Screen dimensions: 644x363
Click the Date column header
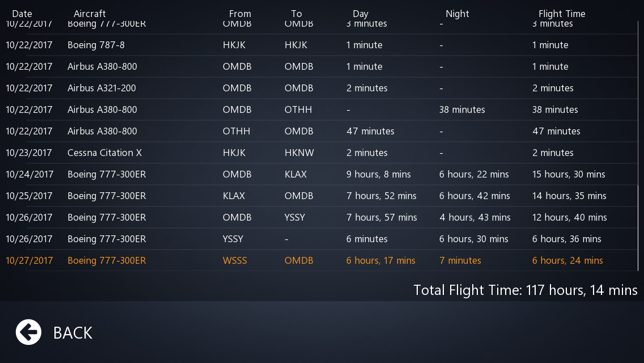(x=22, y=14)
